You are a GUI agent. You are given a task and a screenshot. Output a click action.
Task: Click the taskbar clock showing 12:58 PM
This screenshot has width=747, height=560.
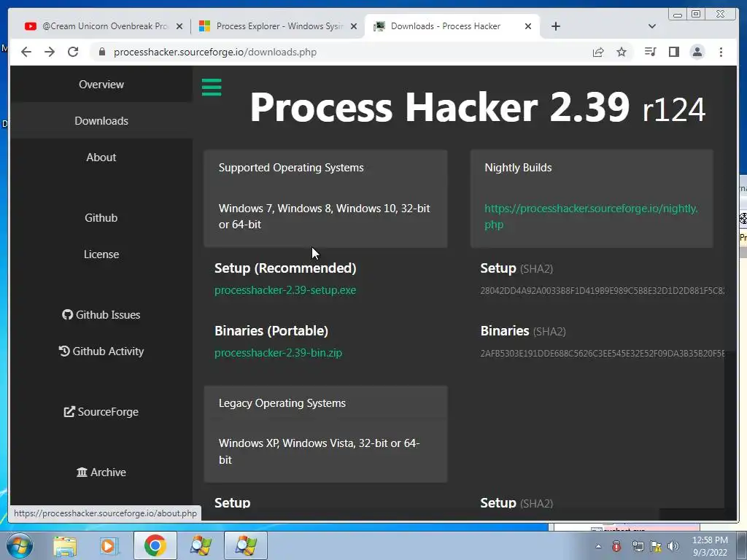tap(710, 546)
